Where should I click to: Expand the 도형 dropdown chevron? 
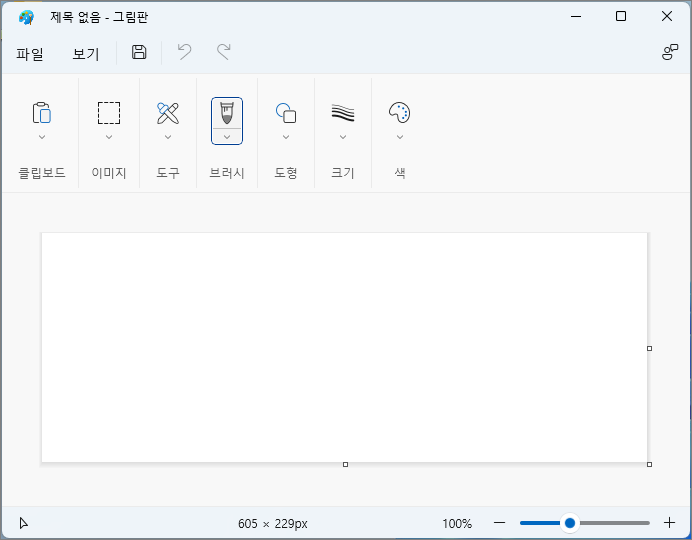(x=286, y=137)
